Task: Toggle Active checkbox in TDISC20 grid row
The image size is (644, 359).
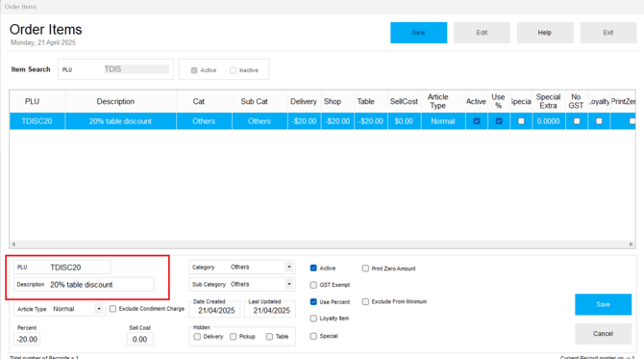Action: 477,121
